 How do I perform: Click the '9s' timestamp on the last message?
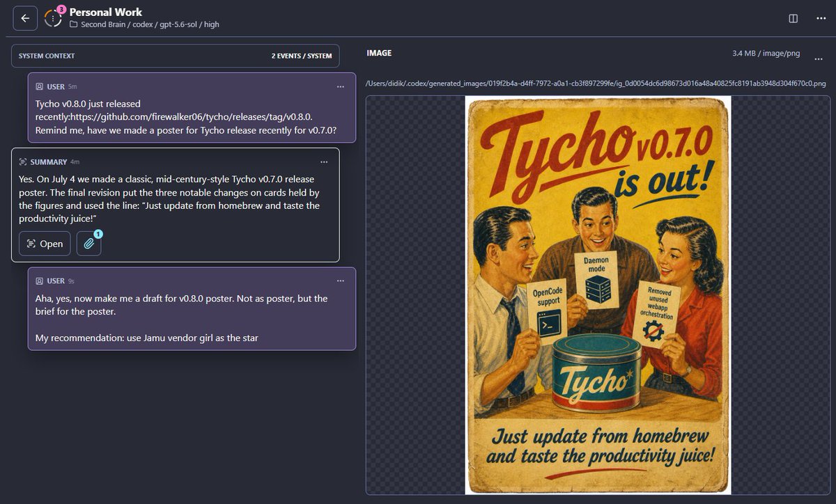point(71,281)
